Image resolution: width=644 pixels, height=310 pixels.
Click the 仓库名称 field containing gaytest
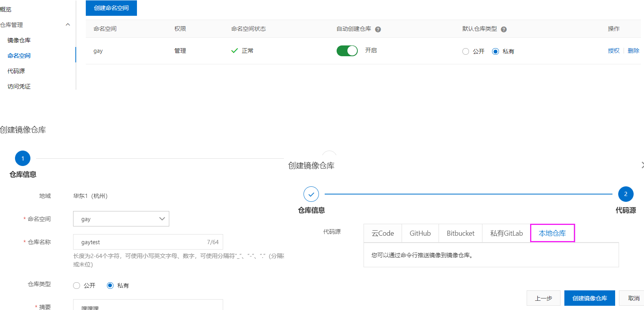[x=148, y=242]
